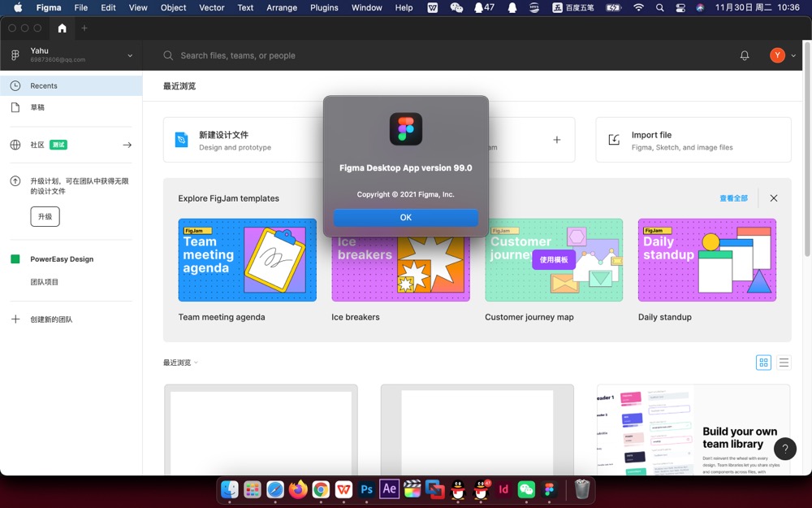Close the FigJam templates banner
Screen dimensions: 812x508
(x=773, y=198)
